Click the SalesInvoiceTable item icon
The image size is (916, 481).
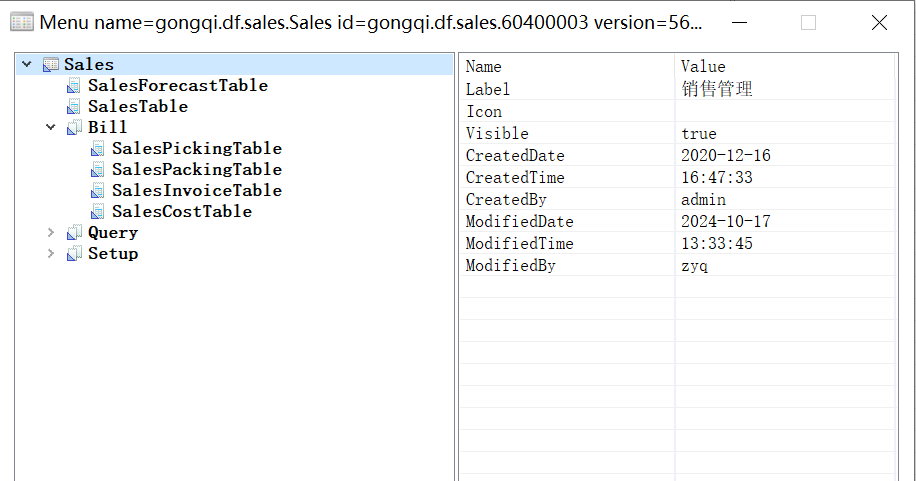98,191
